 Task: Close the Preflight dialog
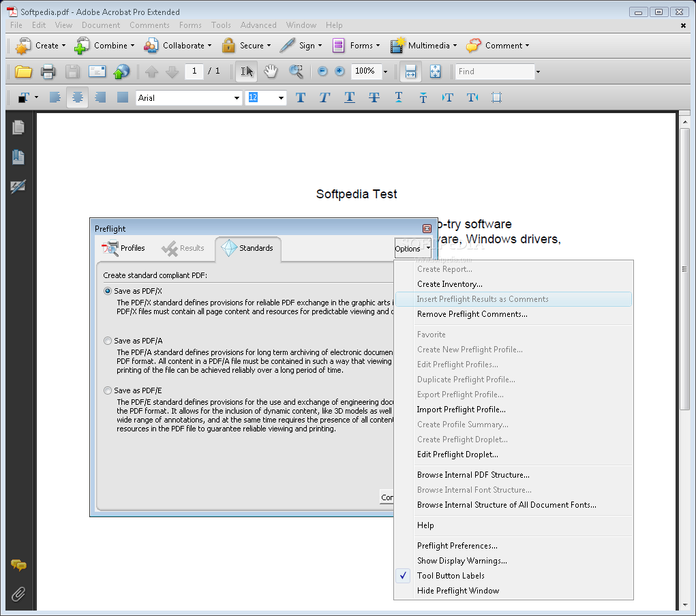point(427,228)
